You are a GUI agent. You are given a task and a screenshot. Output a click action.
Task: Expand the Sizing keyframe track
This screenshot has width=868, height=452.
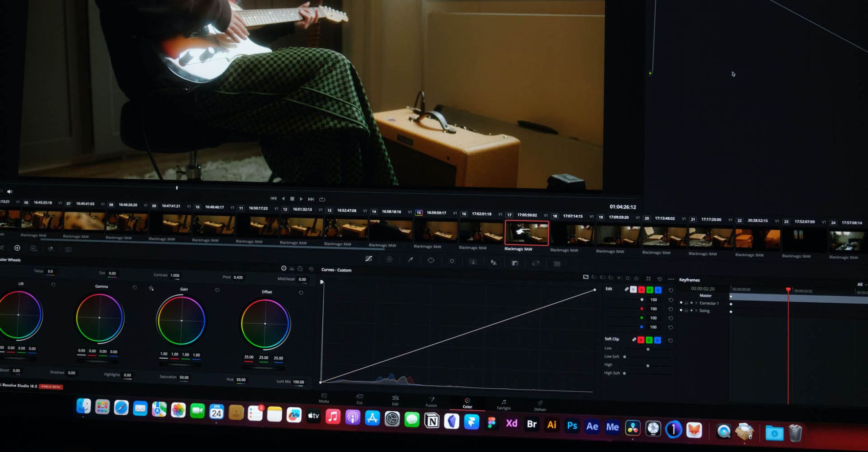696,311
